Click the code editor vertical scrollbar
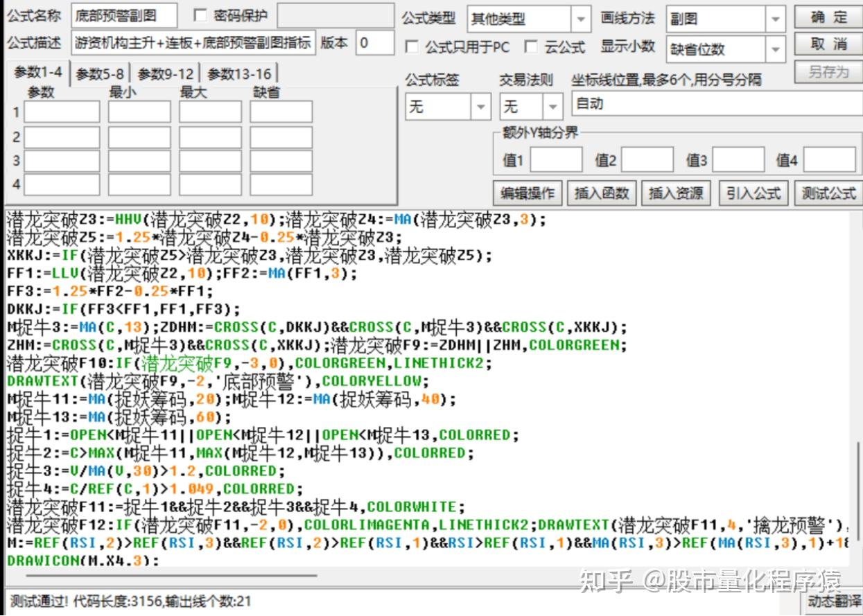This screenshot has width=863, height=616. 857,490
